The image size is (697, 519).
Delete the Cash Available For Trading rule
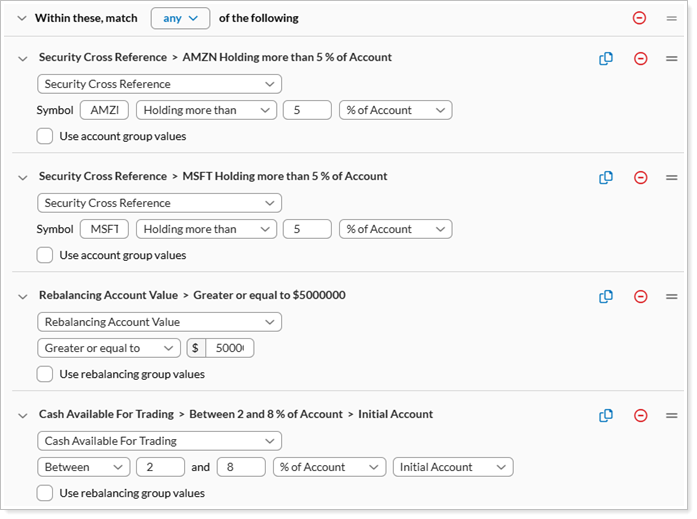pos(640,416)
